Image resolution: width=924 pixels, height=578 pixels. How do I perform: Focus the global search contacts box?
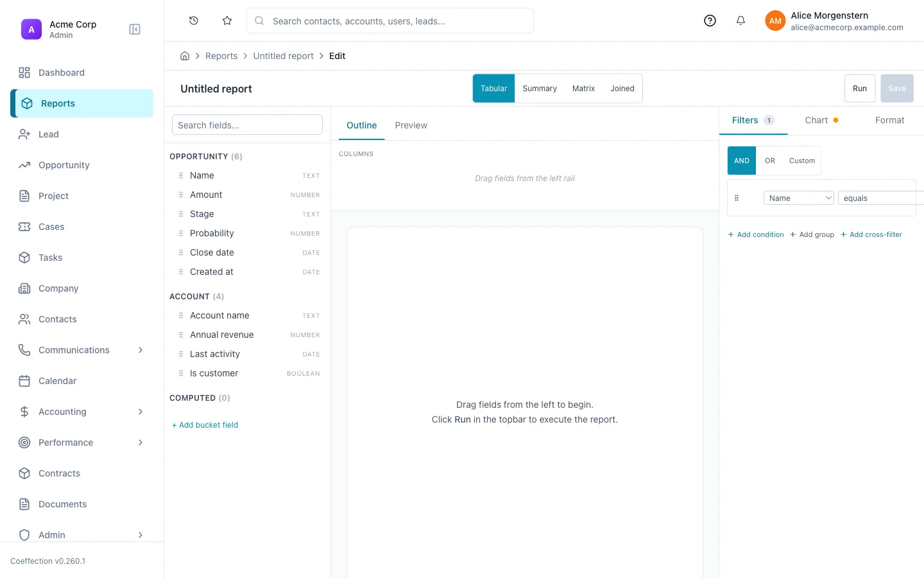click(x=390, y=21)
